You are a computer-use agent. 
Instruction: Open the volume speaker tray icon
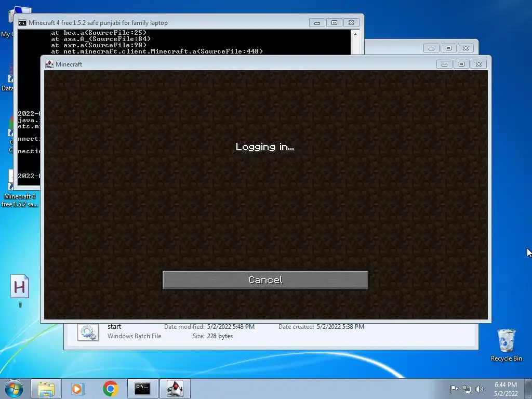pos(480,389)
